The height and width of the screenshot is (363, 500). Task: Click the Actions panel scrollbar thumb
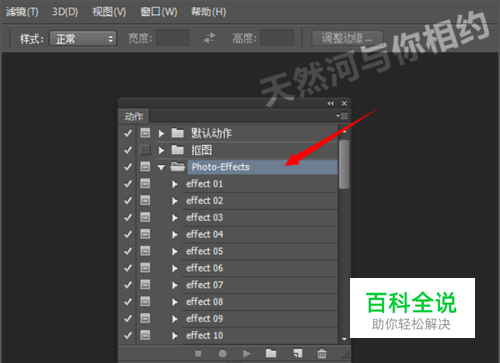(344, 164)
